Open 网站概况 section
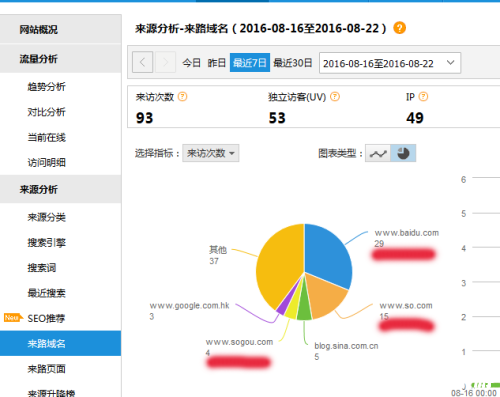Image resolution: width=500 pixels, height=397 pixels. (x=60, y=29)
